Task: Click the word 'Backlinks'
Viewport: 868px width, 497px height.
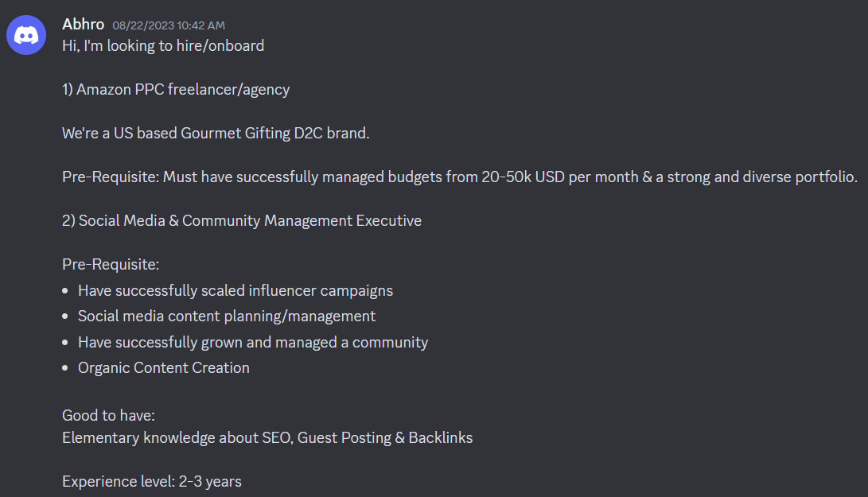Action: click(441, 437)
